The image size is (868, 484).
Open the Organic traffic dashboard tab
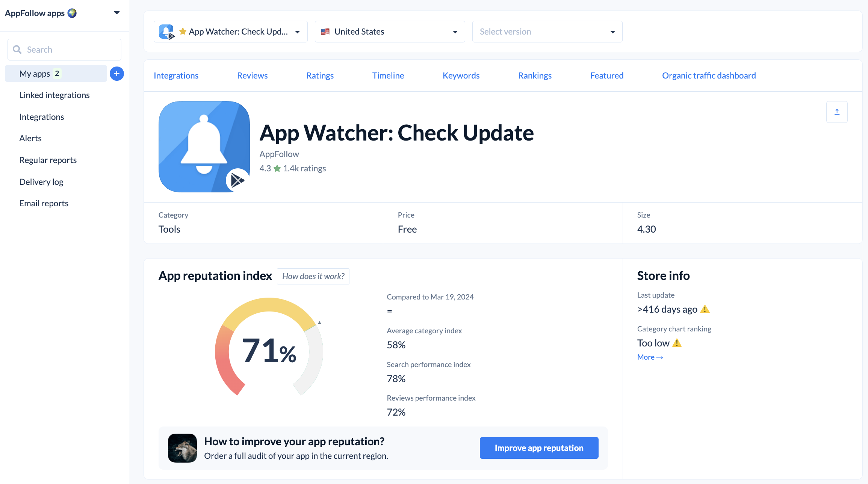tap(709, 75)
